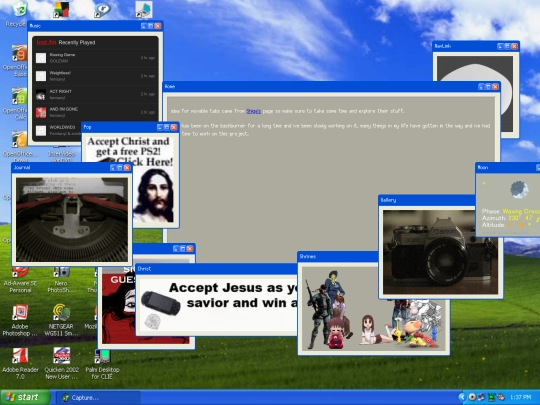
Task: Launch the Adobe Photoshop desktop icon
Action: click(20, 312)
